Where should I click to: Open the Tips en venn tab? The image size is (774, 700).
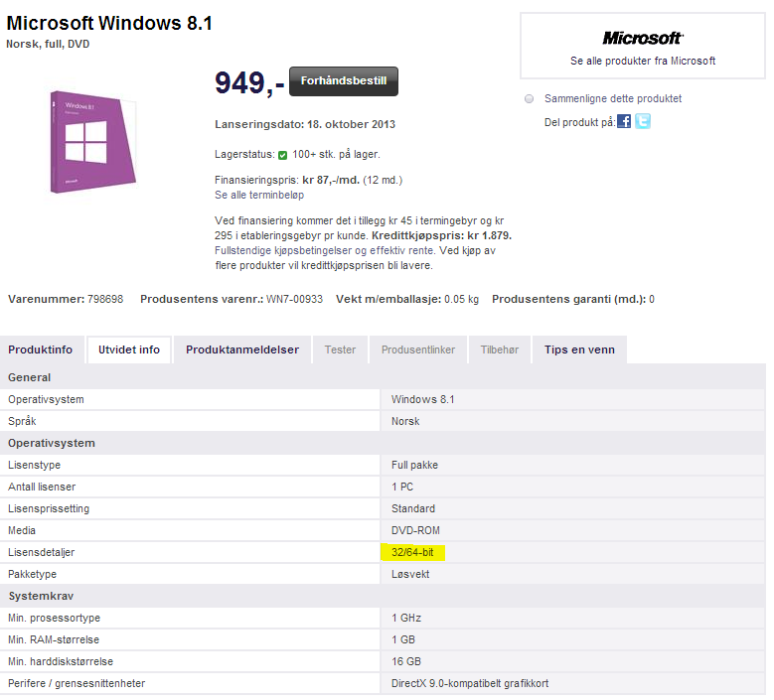pyautogui.click(x=579, y=350)
